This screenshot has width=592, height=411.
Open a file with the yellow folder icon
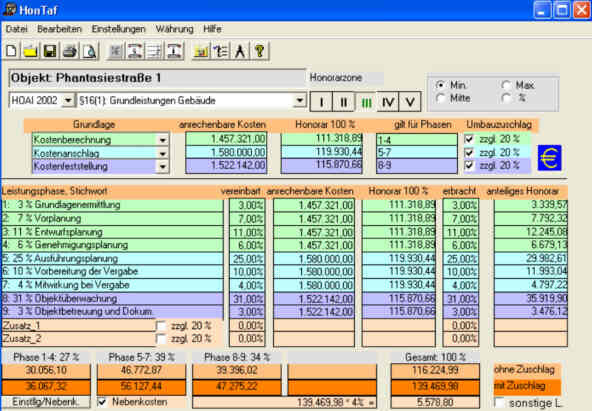coord(30,51)
